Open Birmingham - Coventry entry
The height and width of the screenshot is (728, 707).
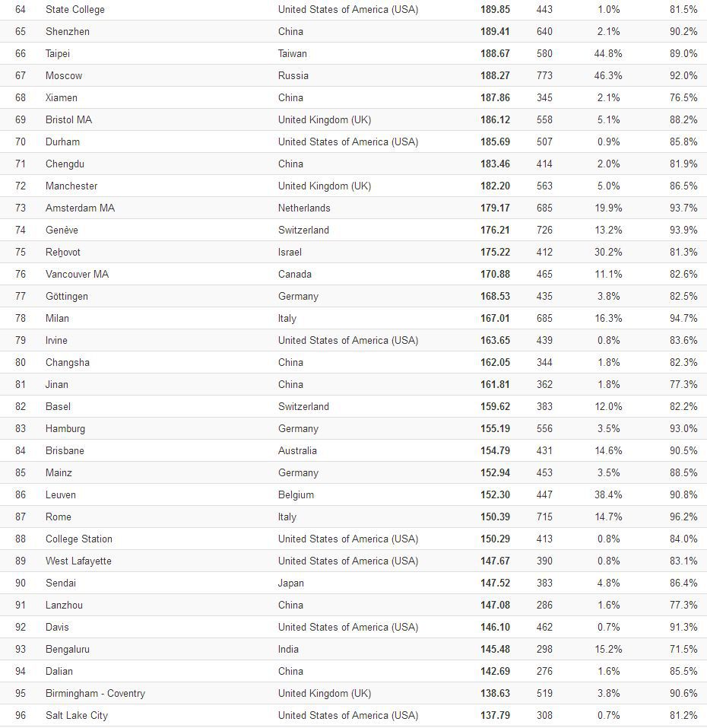tap(95, 694)
